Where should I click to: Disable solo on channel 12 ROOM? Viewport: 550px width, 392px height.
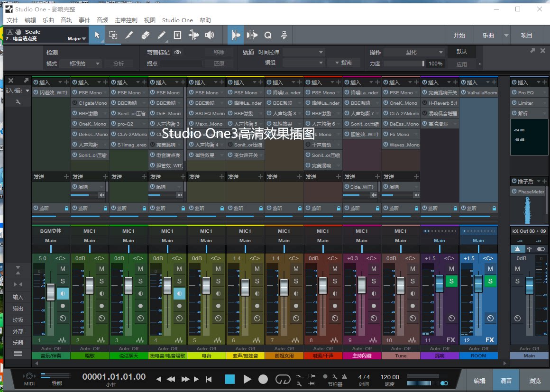click(x=490, y=281)
